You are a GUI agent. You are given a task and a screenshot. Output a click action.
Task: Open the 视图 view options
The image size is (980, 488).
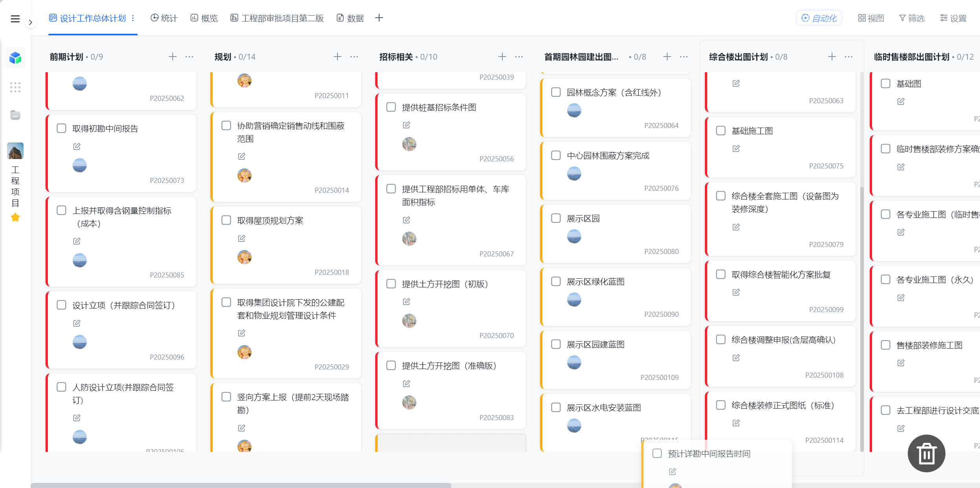871,18
